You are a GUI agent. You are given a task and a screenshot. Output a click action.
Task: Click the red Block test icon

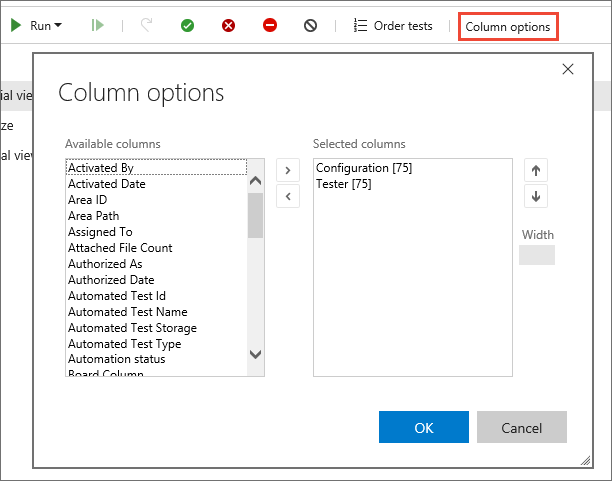tap(270, 25)
